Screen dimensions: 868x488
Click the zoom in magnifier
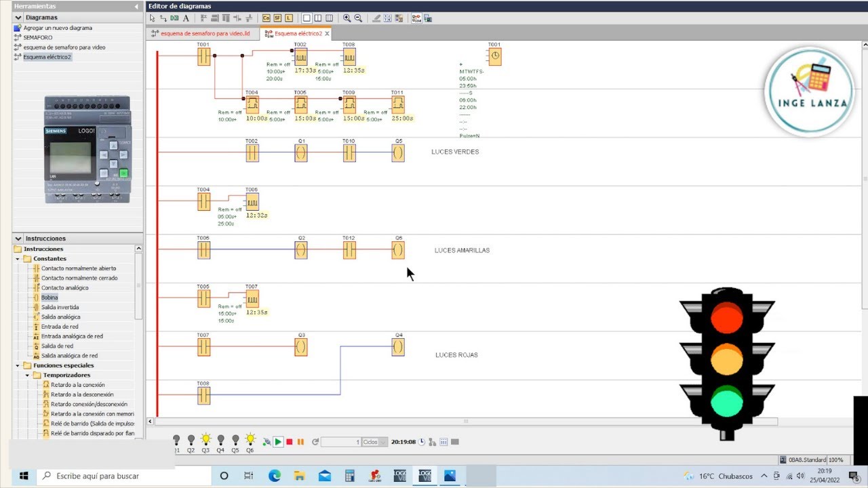(x=347, y=18)
